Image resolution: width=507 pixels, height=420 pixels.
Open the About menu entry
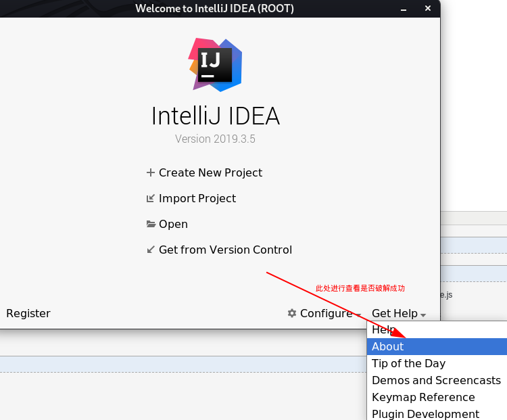(437, 346)
